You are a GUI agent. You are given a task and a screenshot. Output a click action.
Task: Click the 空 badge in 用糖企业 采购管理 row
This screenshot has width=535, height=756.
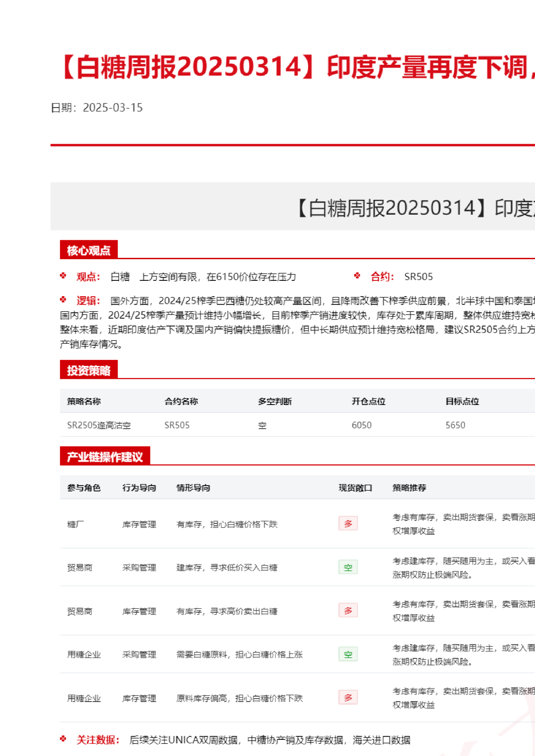(348, 654)
